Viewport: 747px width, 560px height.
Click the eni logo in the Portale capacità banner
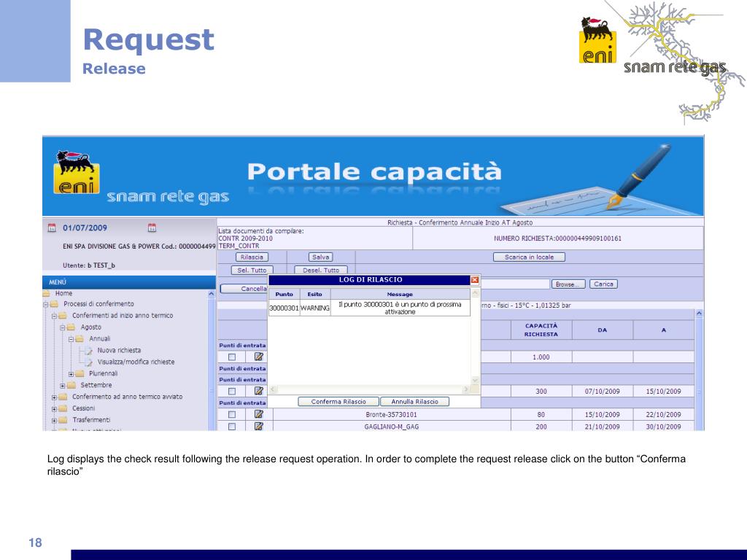coord(76,172)
